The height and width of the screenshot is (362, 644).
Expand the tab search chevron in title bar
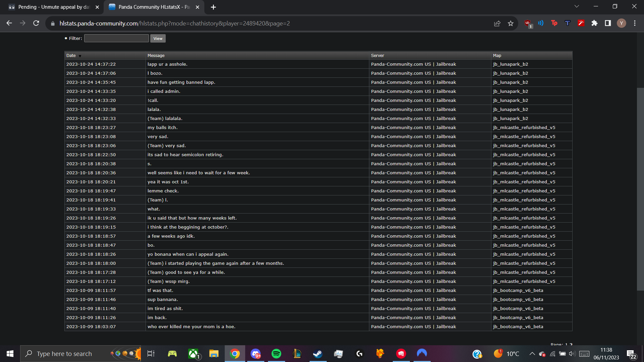click(x=577, y=6)
